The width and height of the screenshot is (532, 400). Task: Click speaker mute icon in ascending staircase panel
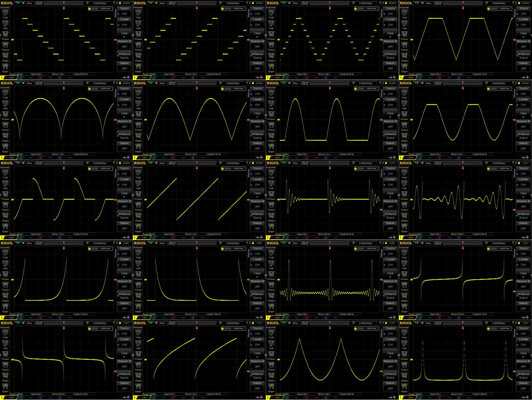pyautogui.click(x=262, y=77)
